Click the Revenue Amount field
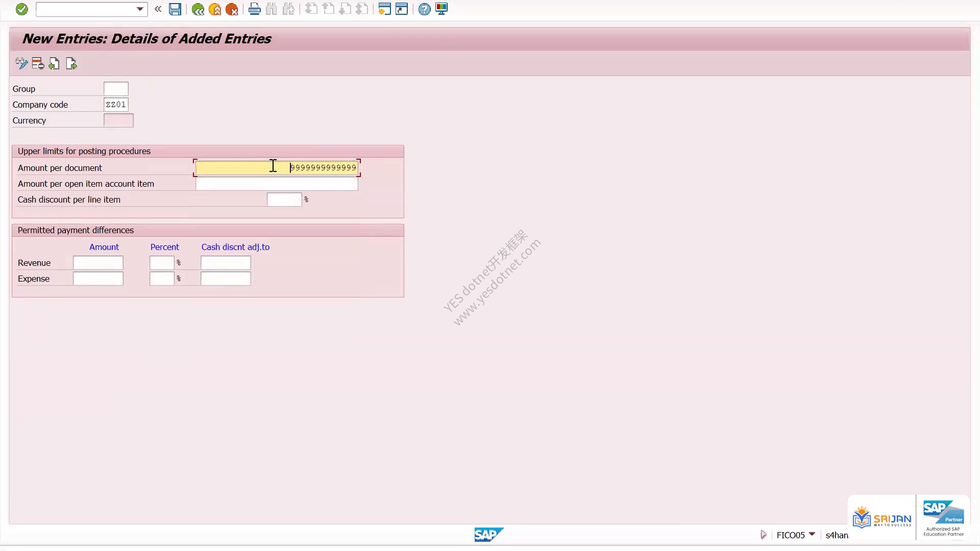The height and width of the screenshot is (551, 980). (98, 263)
